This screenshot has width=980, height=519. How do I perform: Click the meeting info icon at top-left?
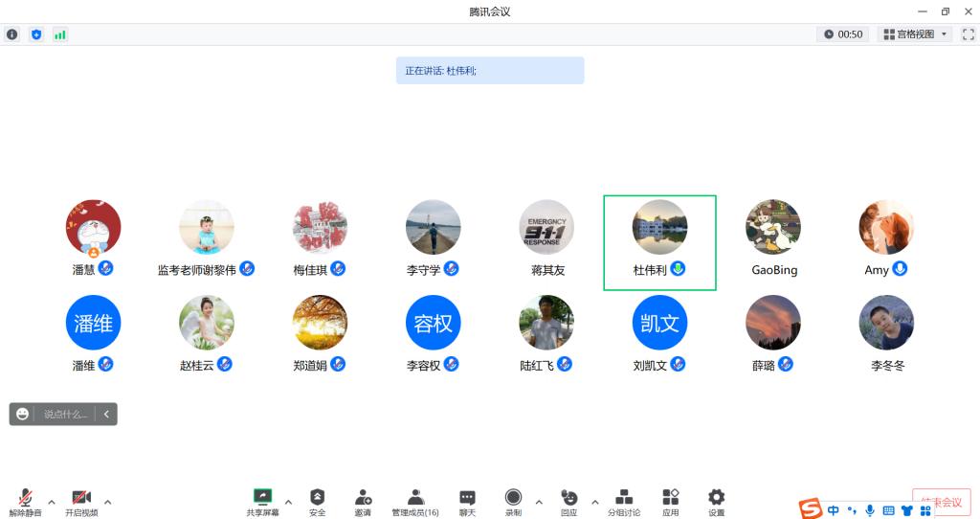pyautogui.click(x=12, y=34)
